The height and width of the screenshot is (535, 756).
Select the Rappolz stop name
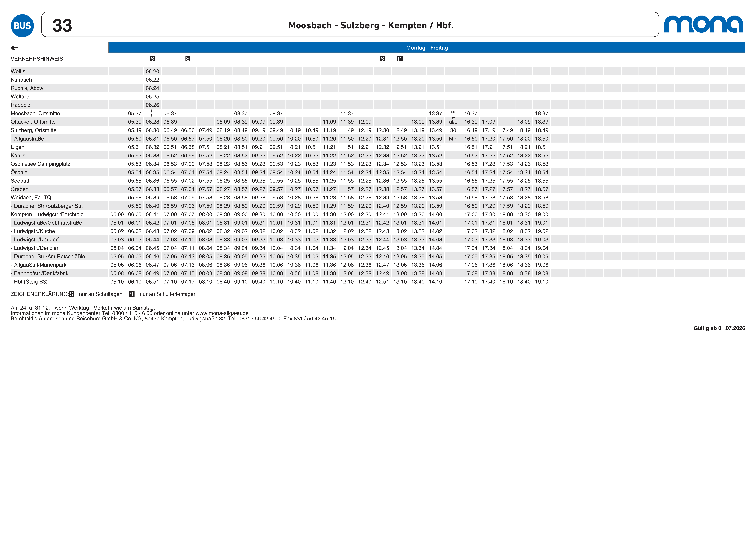click(x=20, y=105)
